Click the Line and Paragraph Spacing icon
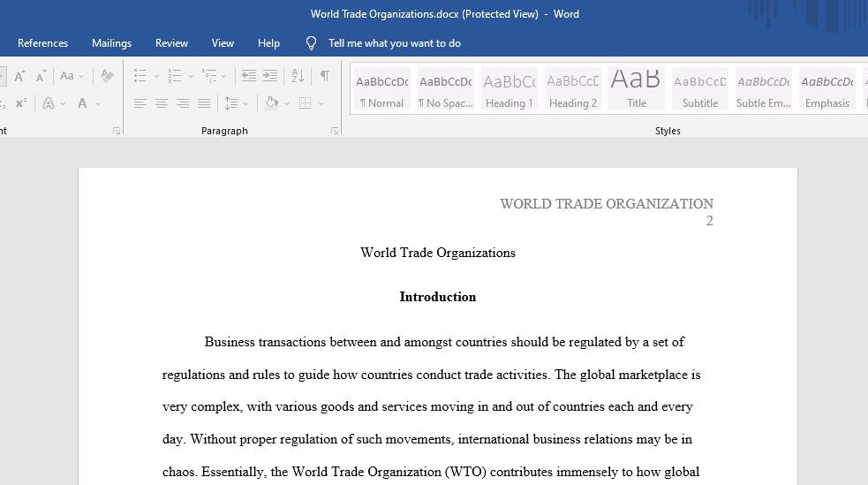Screen dimensions: 868x485 tap(230, 103)
